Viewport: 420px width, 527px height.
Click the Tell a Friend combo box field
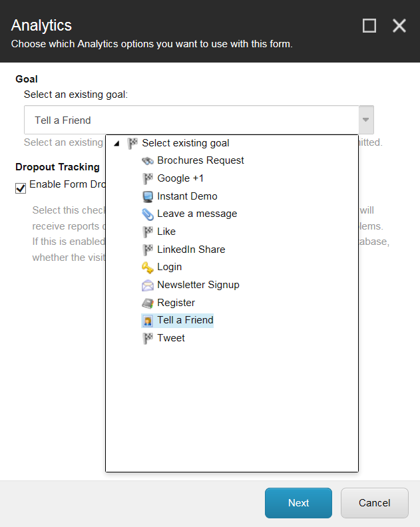pyautogui.click(x=192, y=120)
